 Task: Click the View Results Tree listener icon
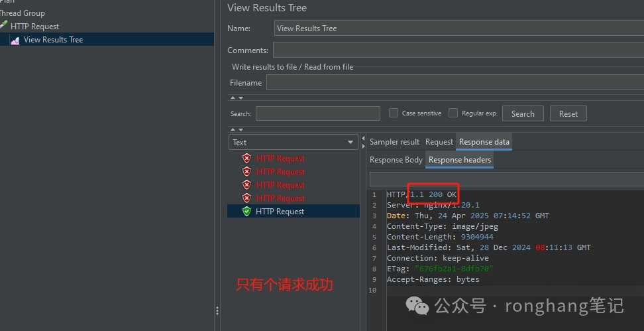[x=15, y=40]
